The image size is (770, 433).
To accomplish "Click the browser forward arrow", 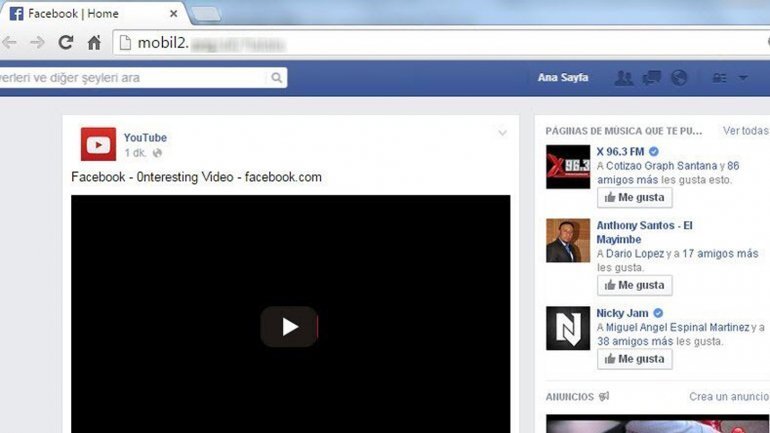I will (x=37, y=43).
